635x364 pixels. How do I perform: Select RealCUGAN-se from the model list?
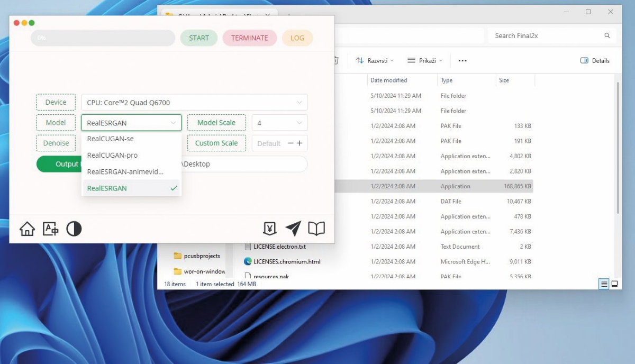[131, 139]
